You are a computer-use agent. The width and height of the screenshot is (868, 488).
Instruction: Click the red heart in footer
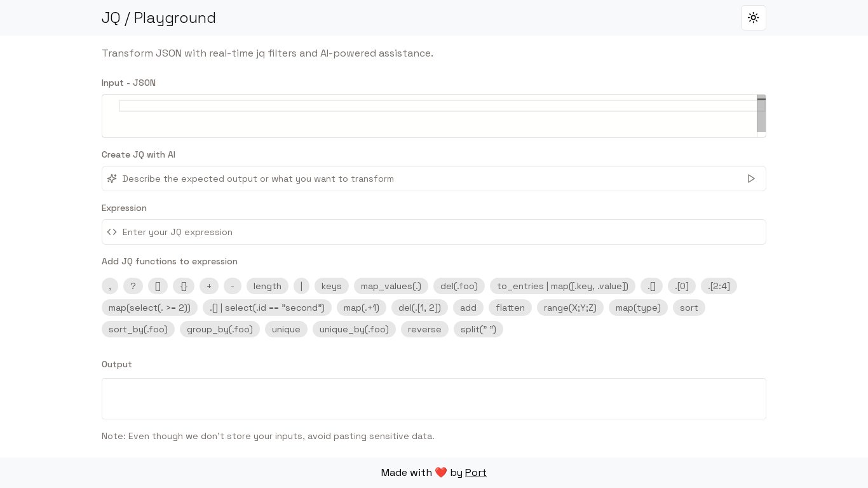pyautogui.click(x=441, y=473)
